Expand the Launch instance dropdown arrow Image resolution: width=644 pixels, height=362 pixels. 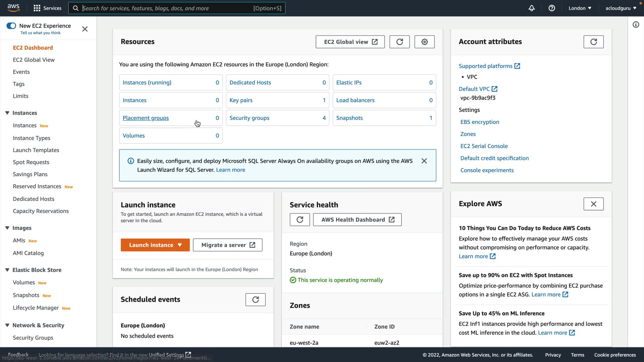(x=180, y=245)
